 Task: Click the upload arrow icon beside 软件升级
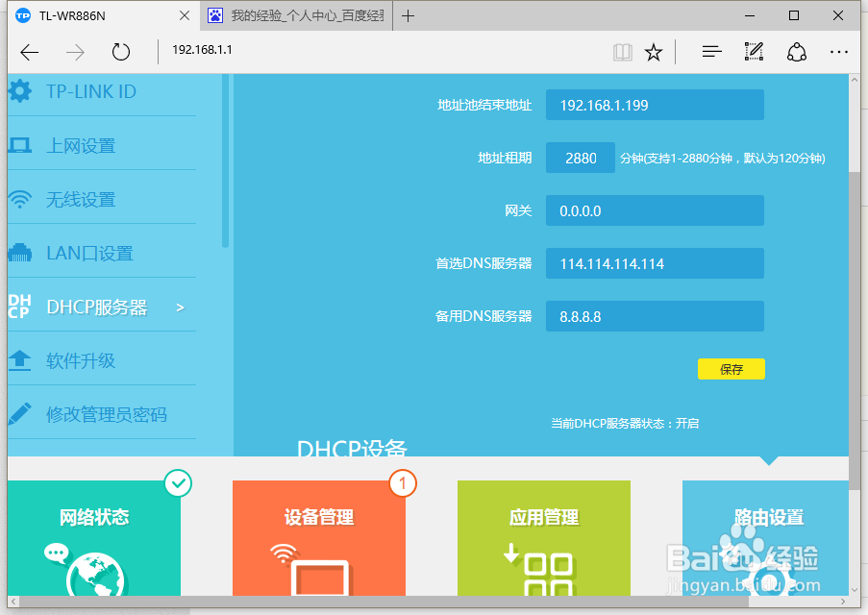pos(20,360)
